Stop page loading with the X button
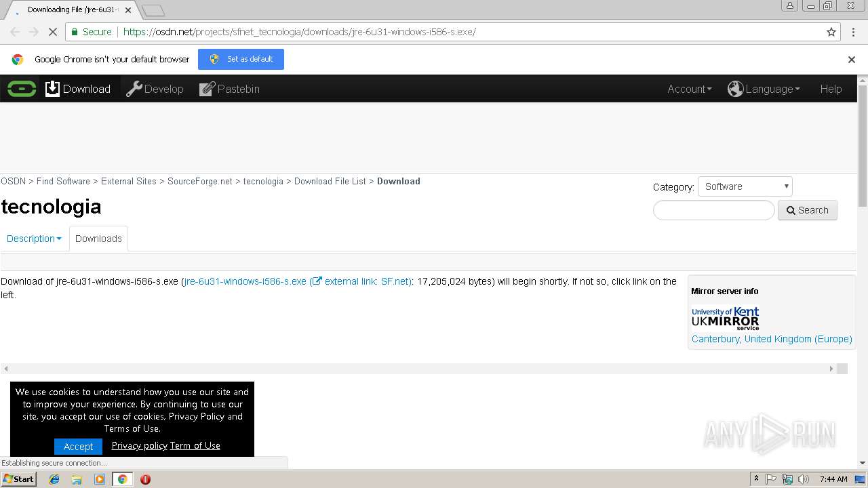 pos(52,32)
